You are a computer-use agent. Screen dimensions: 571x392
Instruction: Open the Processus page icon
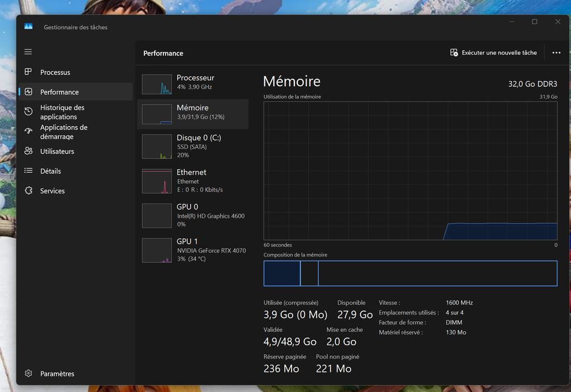pos(28,72)
